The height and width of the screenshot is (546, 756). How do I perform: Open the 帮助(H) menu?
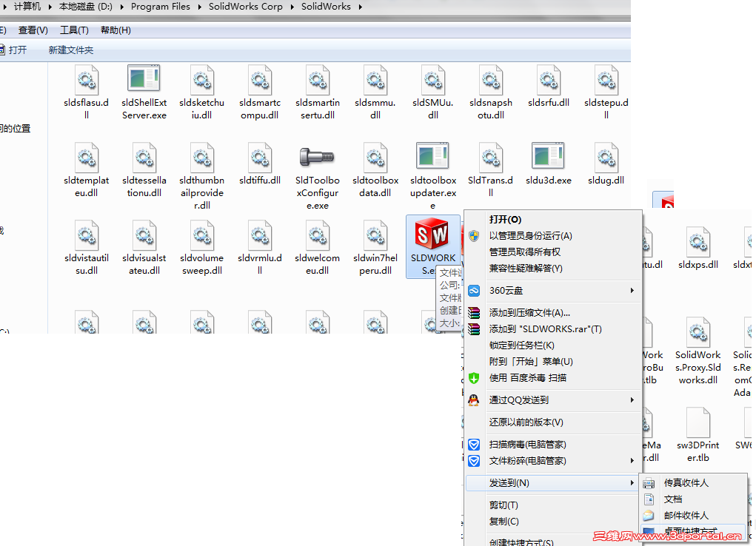(x=116, y=30)
